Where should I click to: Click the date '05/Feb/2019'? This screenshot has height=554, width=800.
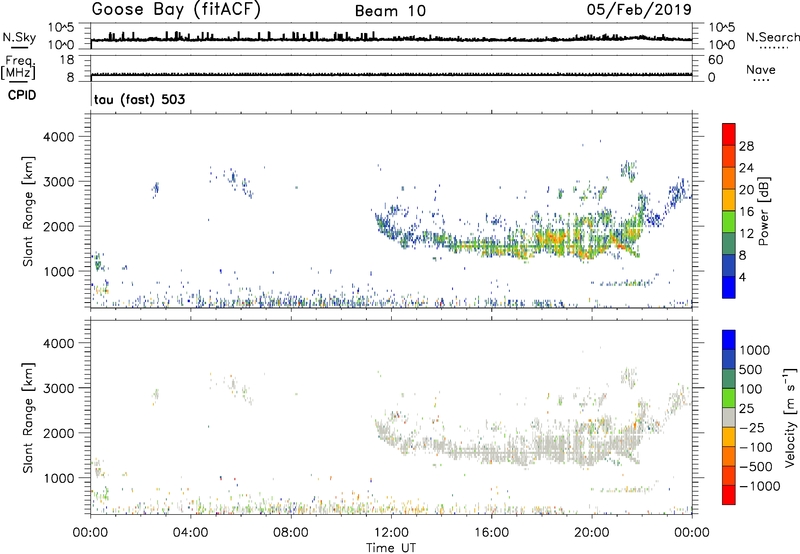click(x=639, y=10)
